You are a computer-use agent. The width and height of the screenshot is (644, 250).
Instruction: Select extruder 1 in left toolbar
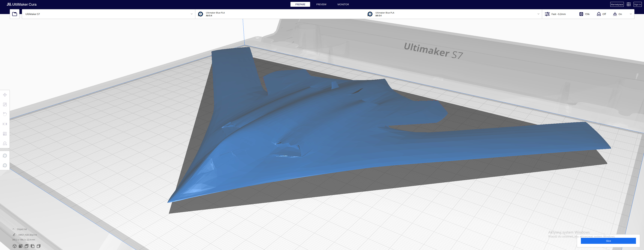pyautogui.click(x=5, y=156)
